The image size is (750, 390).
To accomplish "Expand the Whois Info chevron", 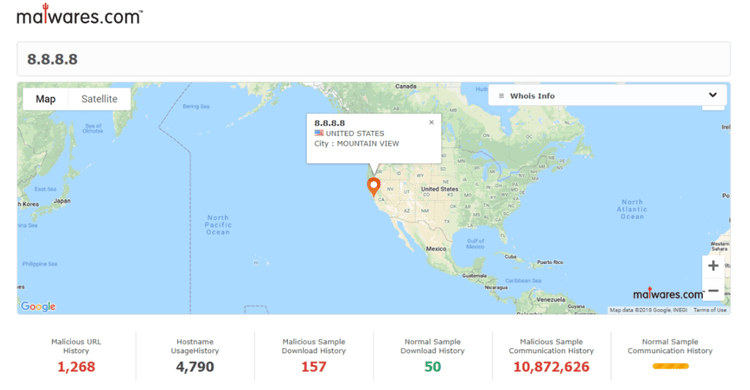I will [713, 95].
